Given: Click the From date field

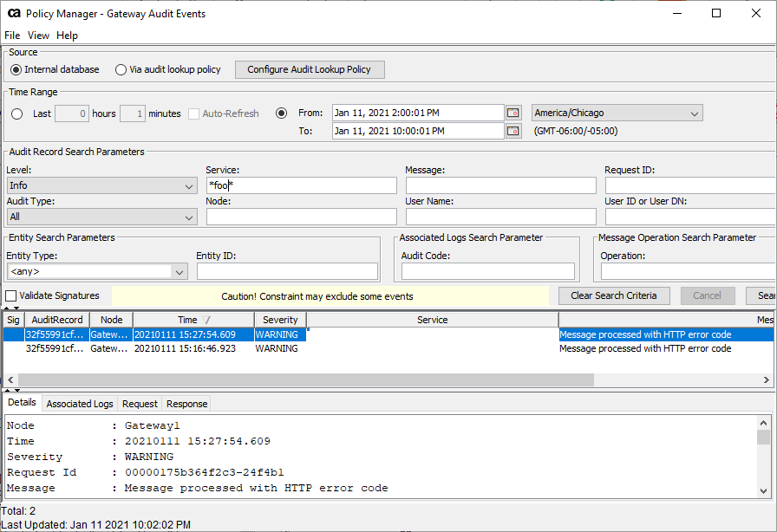Looking at the screenshot, I should coord(418,113).
